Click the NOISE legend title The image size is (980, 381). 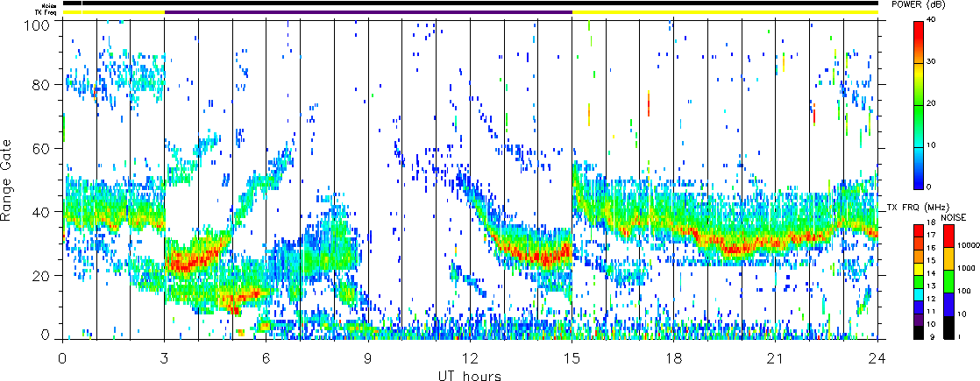953,217
